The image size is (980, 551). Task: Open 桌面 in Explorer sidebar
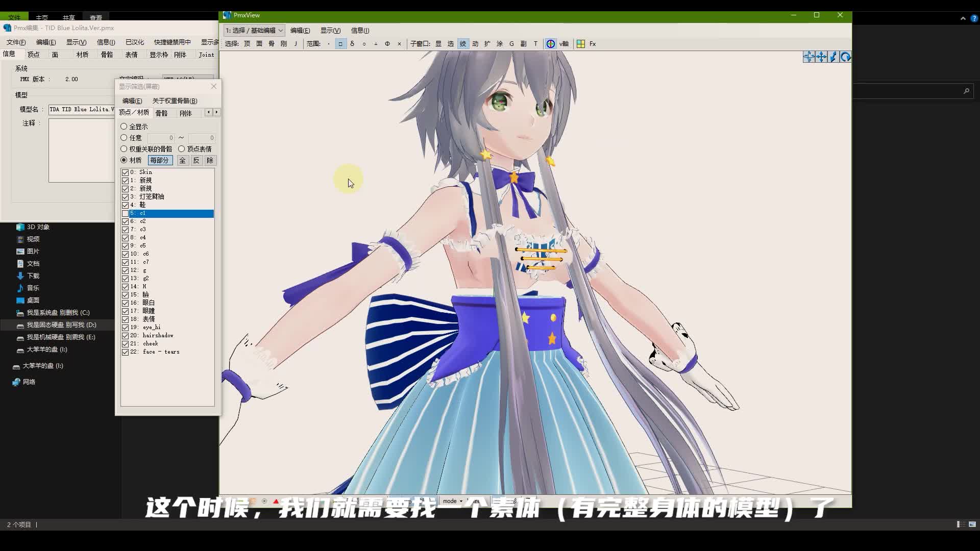(33, 300)
